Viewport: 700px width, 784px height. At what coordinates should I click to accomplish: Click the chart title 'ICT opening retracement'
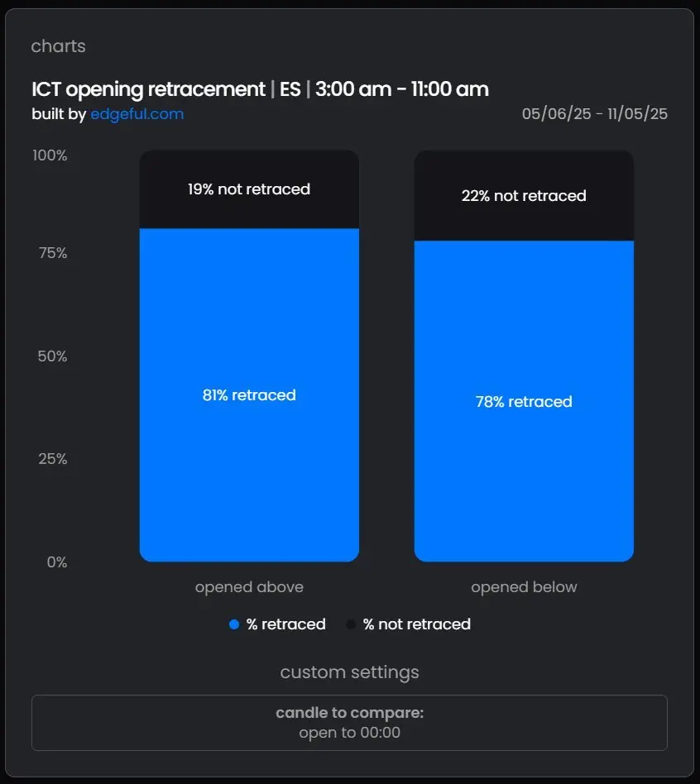click(x=149, y=89)
